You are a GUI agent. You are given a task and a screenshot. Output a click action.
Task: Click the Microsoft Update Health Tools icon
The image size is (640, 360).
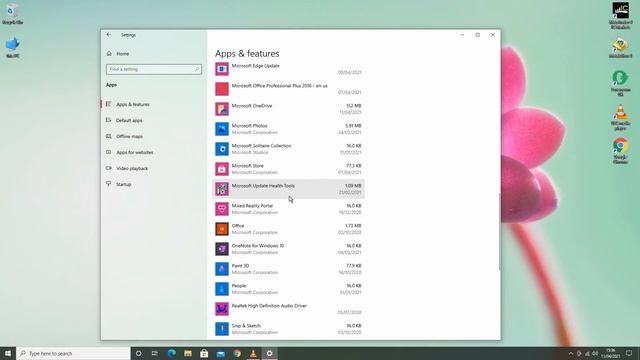pos(222,189)
